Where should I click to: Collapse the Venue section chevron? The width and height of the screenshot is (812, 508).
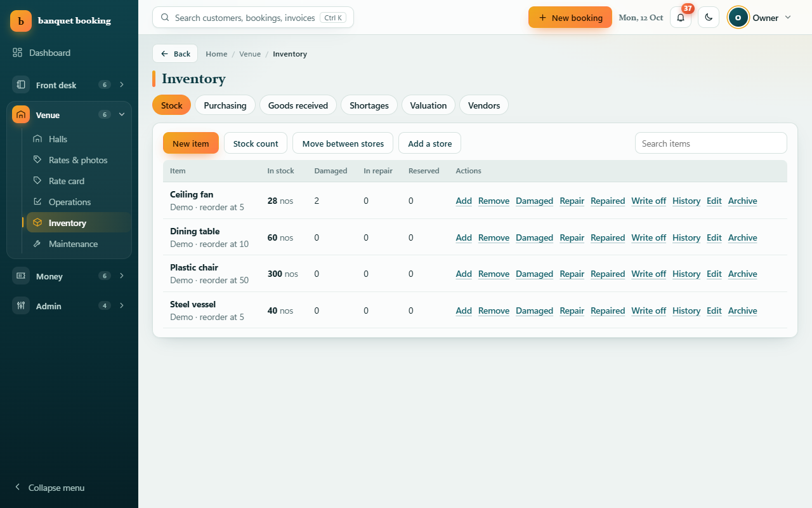coord(122,115)
